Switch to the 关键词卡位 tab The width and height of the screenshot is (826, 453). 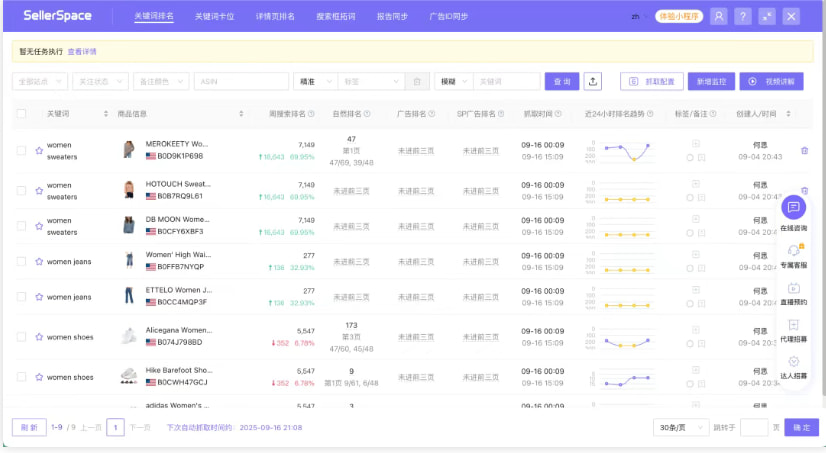pos(215,17)
